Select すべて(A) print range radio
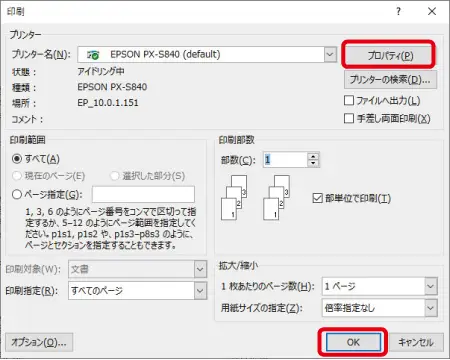The height and width of the screenshot is (360, 450). [x=17, y=159]
